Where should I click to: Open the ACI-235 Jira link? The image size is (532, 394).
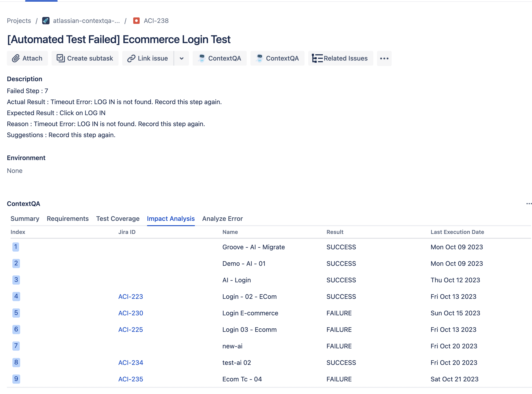(x=130, y=379)
